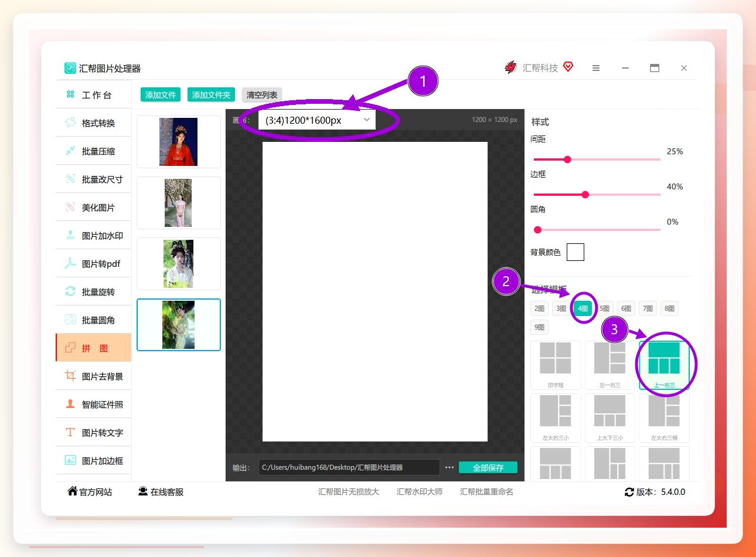Image resolution: width=756 pixels, height=557 pixels.
Task: Open the 智能证件照 ID photo tool
Action: click(x=93, y=405)
